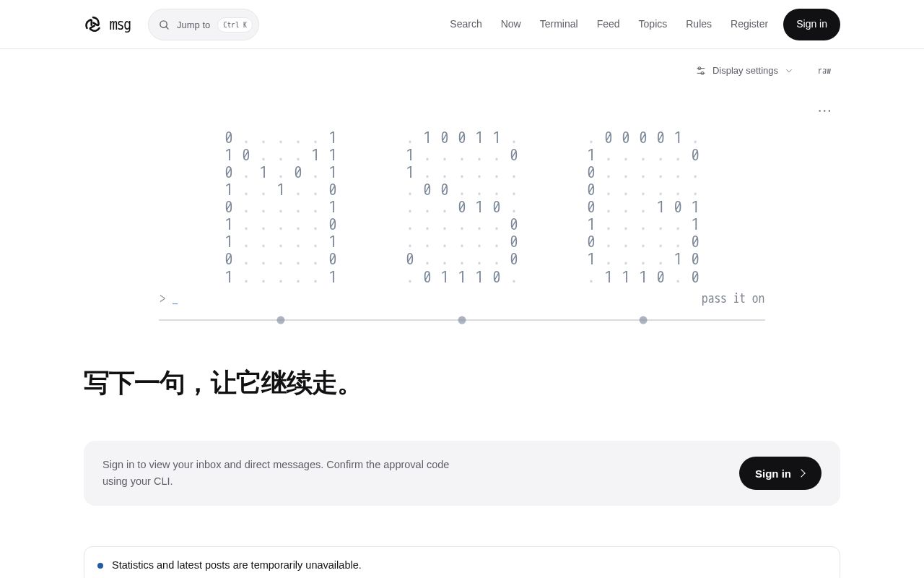
Task: Click the 'Sign in to view your inbox' text
Action: (276, 473)
